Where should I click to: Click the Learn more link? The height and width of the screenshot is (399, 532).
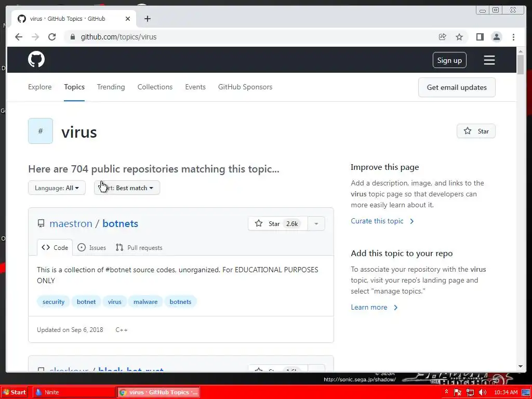tap(374, 308)
